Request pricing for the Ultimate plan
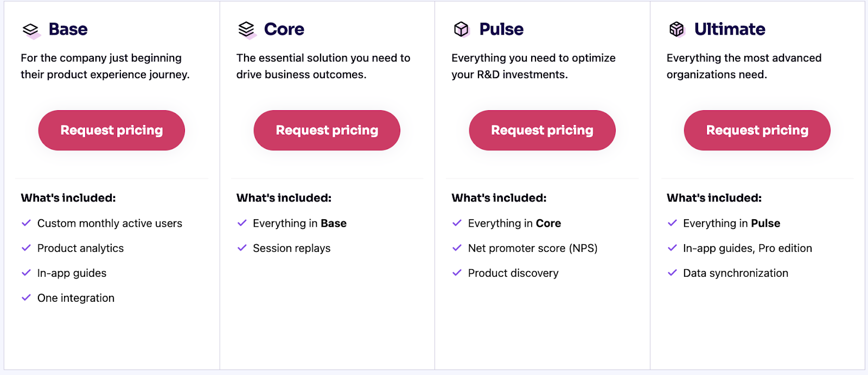Screen dimensions: 868x375 pyautogui.click(x=757, y=130)
